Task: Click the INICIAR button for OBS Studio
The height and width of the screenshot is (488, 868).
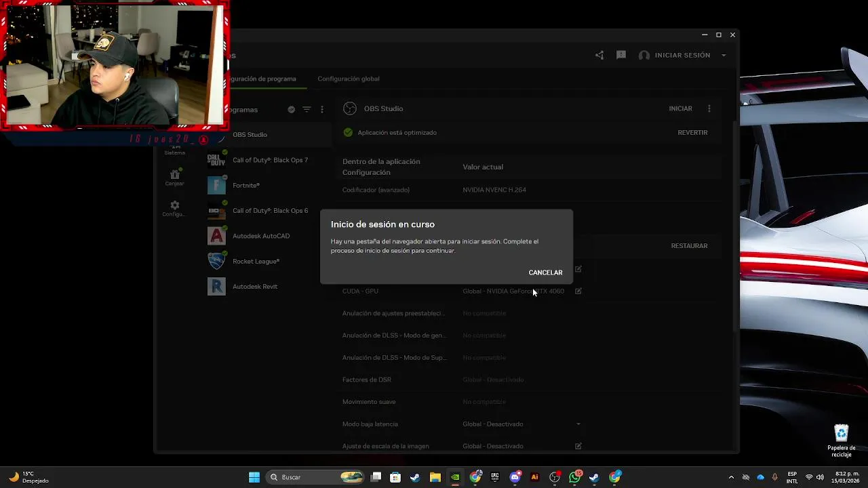Action: click(x=680, y=108)
